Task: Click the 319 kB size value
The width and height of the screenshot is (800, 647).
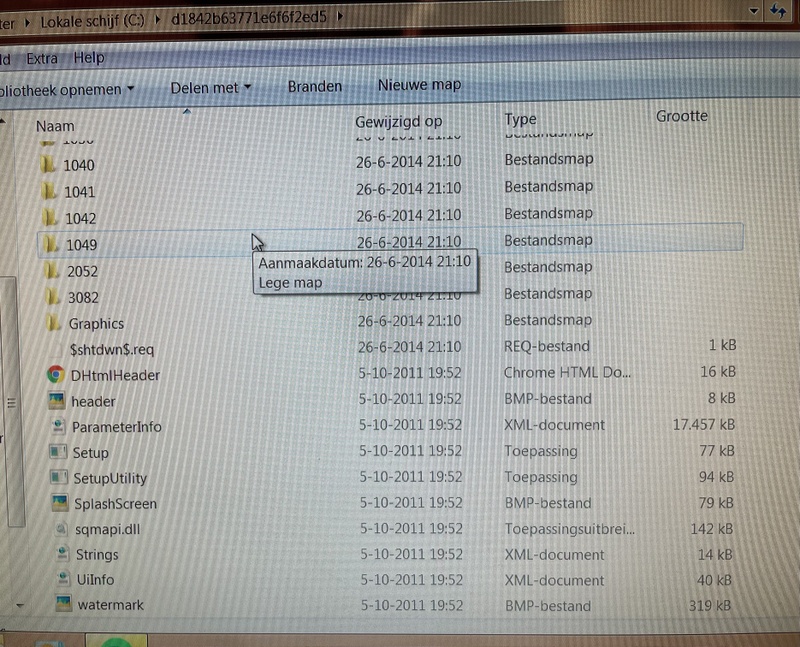Action: (710, 605)
